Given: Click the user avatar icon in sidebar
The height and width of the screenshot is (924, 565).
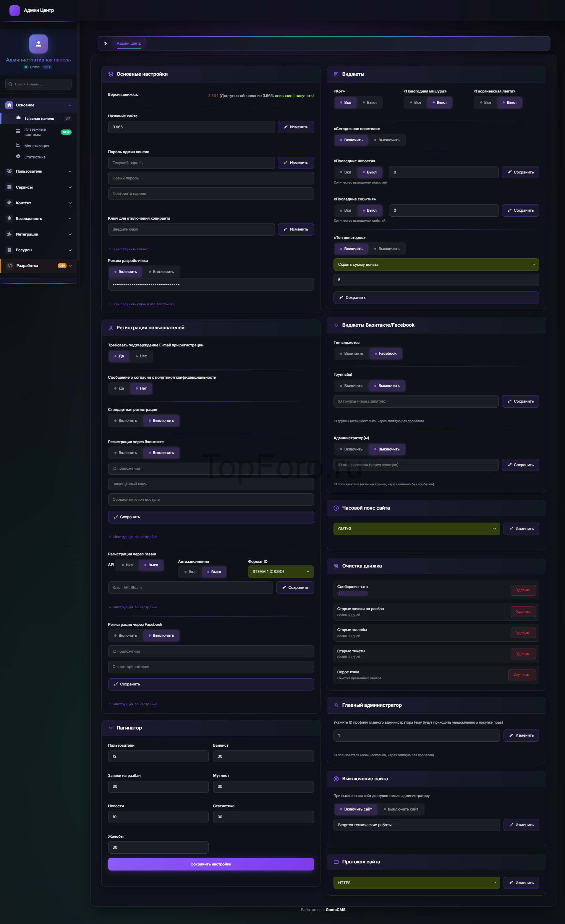Looking at the screenshot, I should point(38,44).
